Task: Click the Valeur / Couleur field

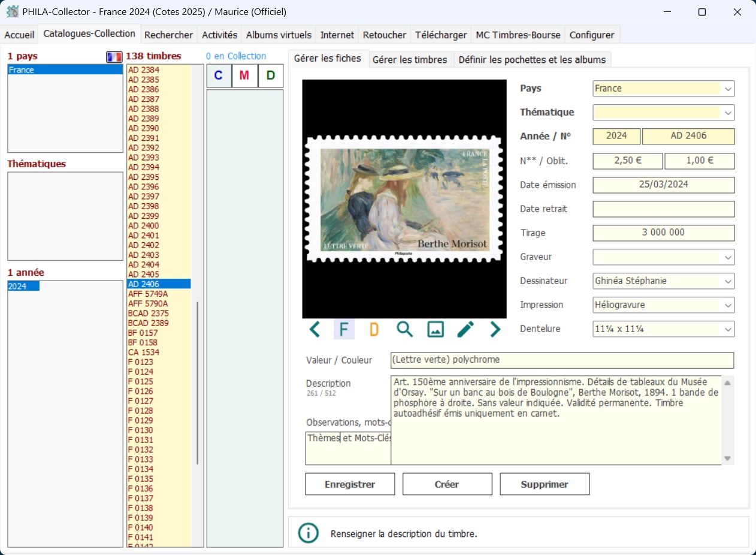Action: pyautogui.click(x=562, y=360)
